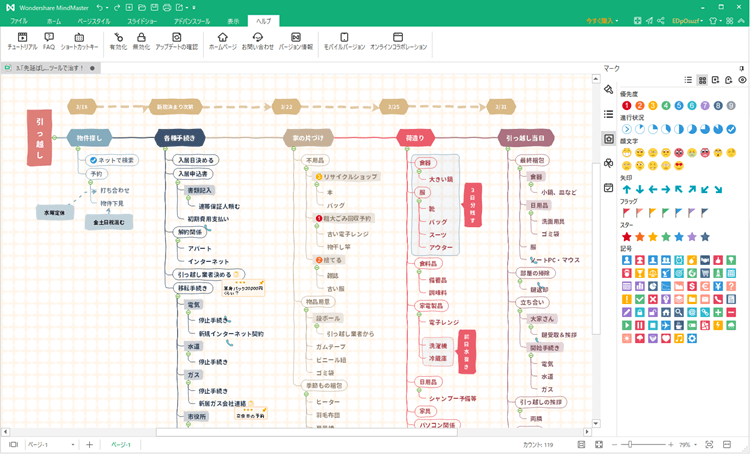
Task: Switch マーク panel to grid view
Action: pyautogui.click(x=702, y=80)
